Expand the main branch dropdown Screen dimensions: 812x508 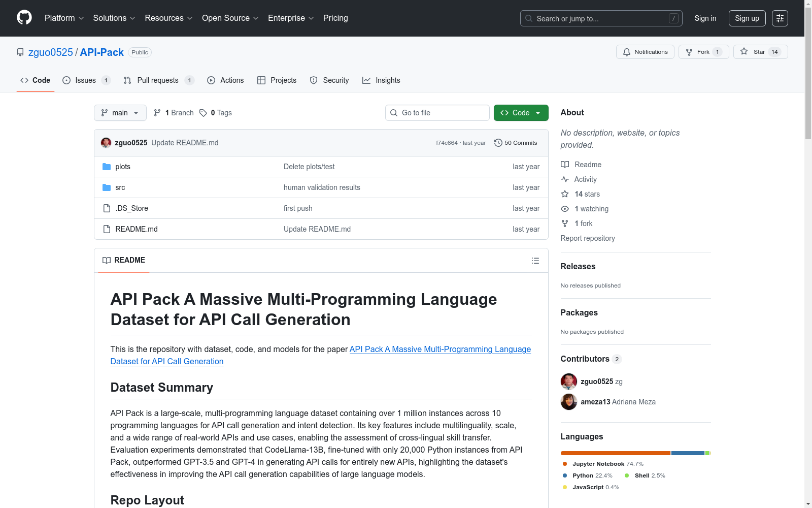pyautogui.click(x=120, y=113)
